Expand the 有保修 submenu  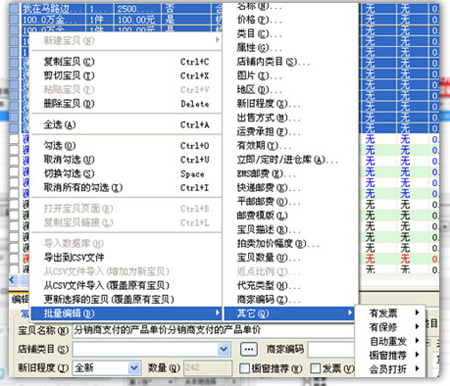pos(390,327)
